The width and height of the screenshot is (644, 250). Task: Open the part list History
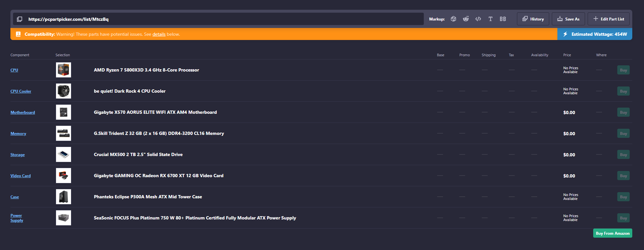pos(533,19)
